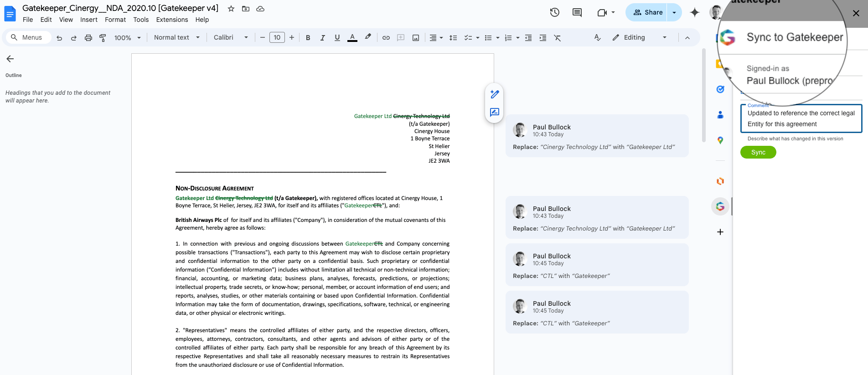Open the Calibri font dropdown
868x375 pixels.
coord(231,38)
